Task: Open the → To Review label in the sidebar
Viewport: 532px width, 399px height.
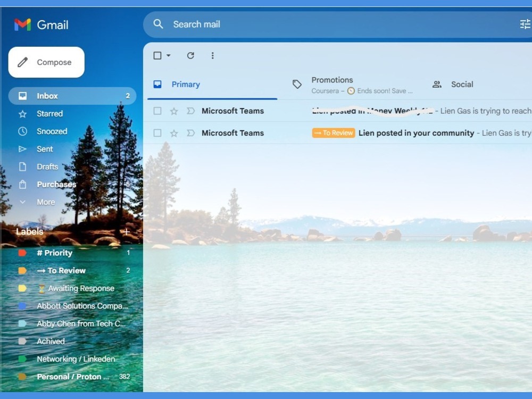Action: point(72,270)
